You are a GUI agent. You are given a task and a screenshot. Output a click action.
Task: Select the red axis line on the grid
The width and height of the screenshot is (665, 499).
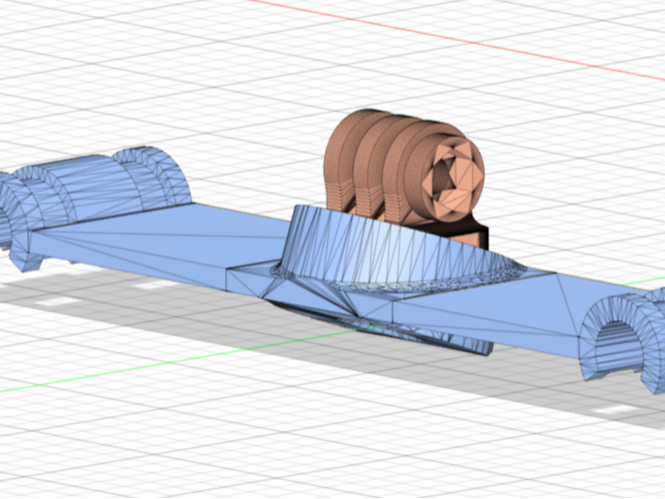tap(458, 41)
